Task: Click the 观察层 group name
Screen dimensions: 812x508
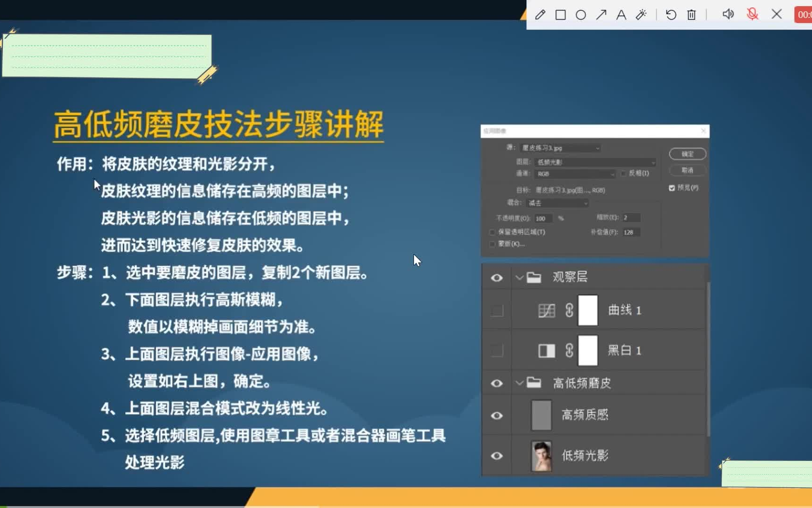Action: (x=570, y=277)
